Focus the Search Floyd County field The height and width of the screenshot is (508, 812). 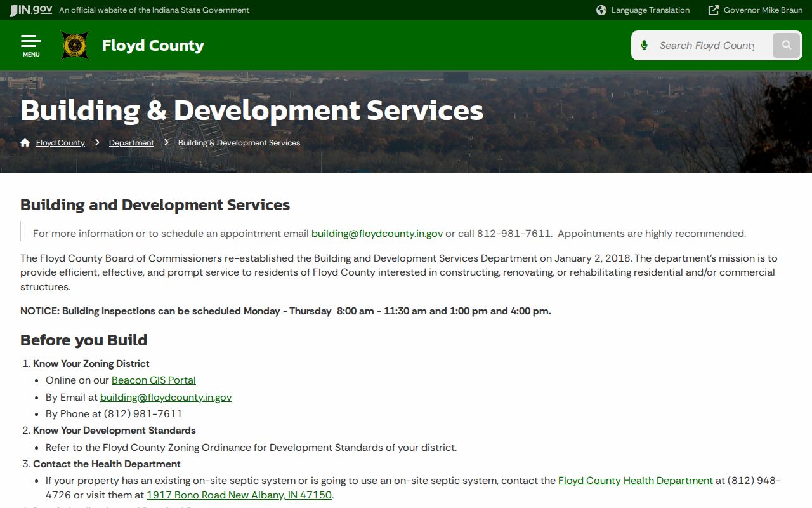click(708, 45)
